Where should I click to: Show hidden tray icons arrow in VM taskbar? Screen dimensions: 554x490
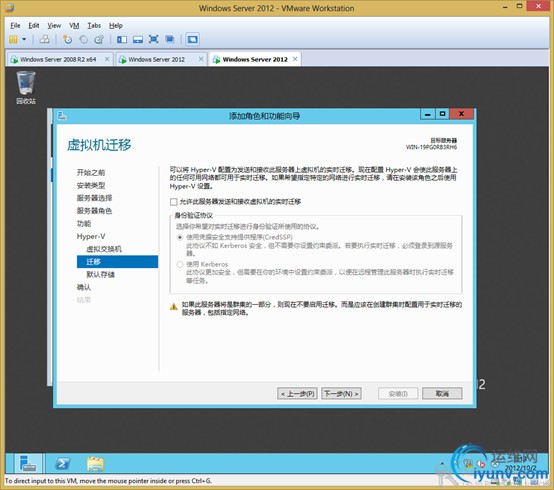pos(442,464)
